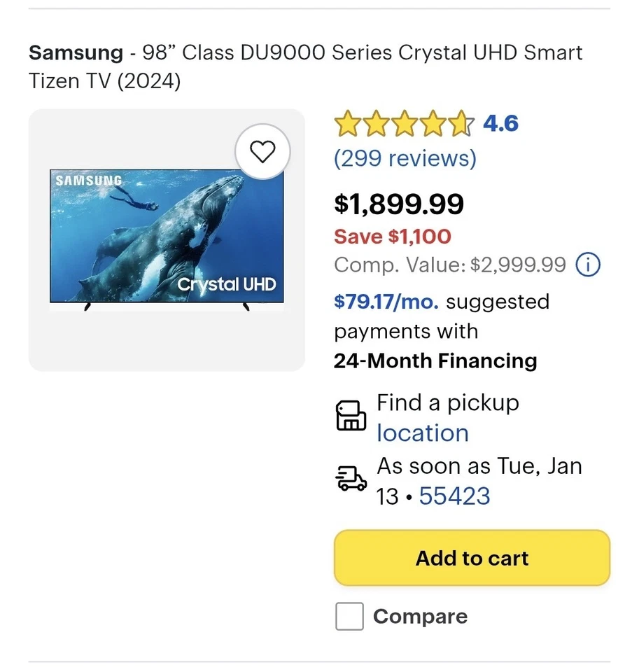Change the 55423 ZIP code

[x=454, y=496]
